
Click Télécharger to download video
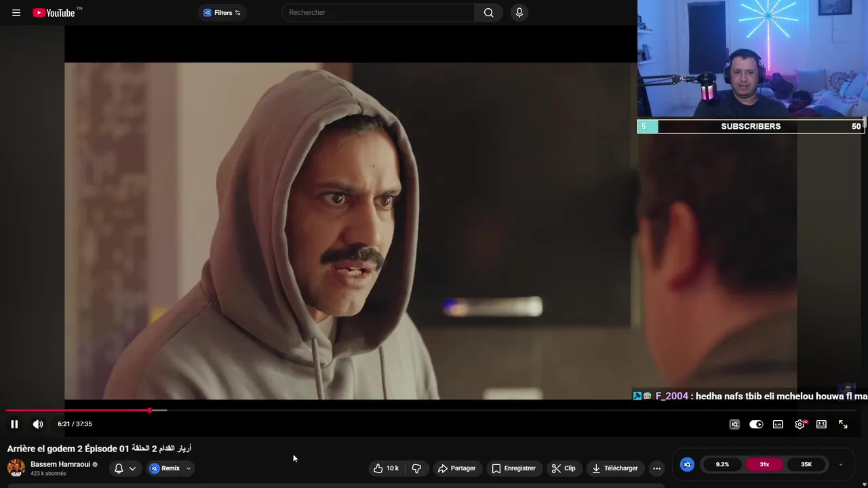coord(614,468)
